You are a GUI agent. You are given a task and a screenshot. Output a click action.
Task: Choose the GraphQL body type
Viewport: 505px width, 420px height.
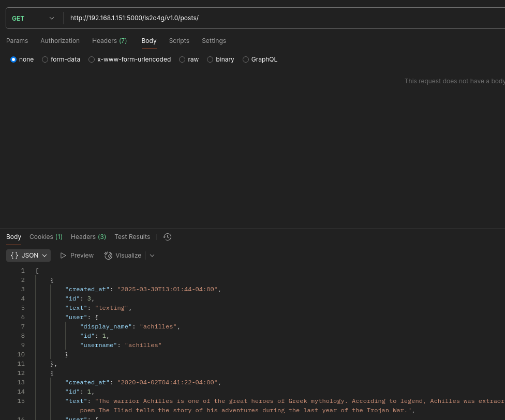click(x=245, y=59)
